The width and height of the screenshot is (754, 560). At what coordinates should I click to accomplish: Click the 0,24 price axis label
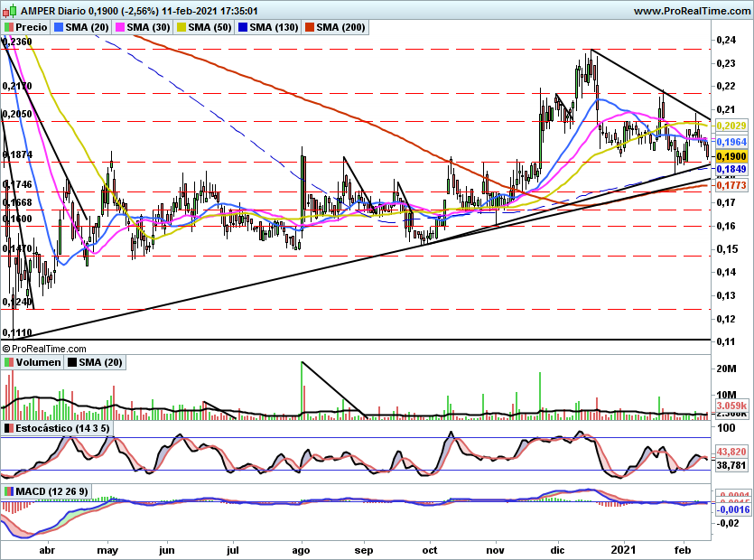[x=726, y=40]
